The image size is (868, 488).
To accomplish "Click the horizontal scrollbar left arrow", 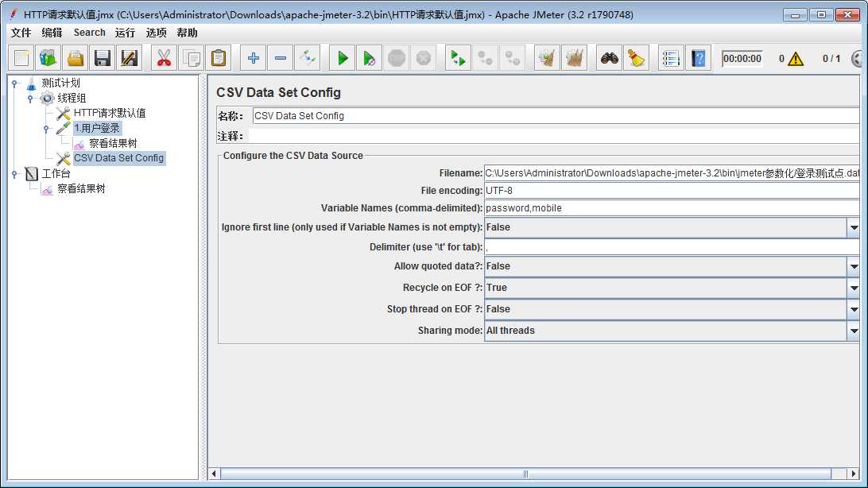I will [x=215, y=474].
